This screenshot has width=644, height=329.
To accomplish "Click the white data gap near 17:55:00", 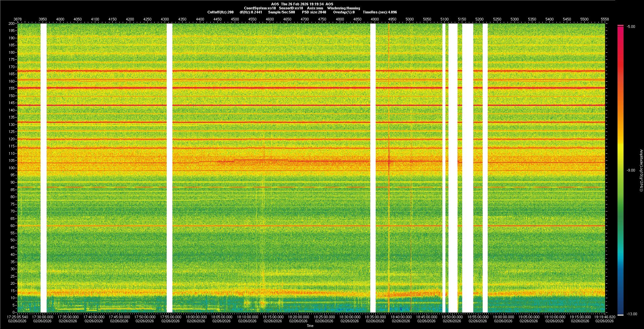I will (x=169, y=168).
